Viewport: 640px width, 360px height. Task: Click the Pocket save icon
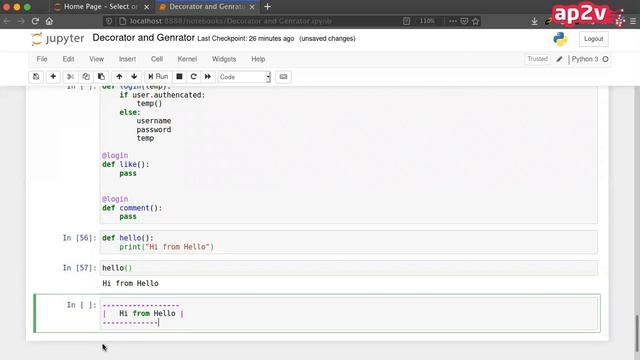click(x=464, y=21)
